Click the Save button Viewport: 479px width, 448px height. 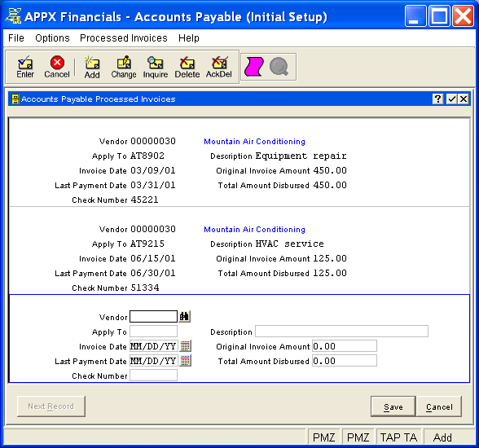[393, 406]
